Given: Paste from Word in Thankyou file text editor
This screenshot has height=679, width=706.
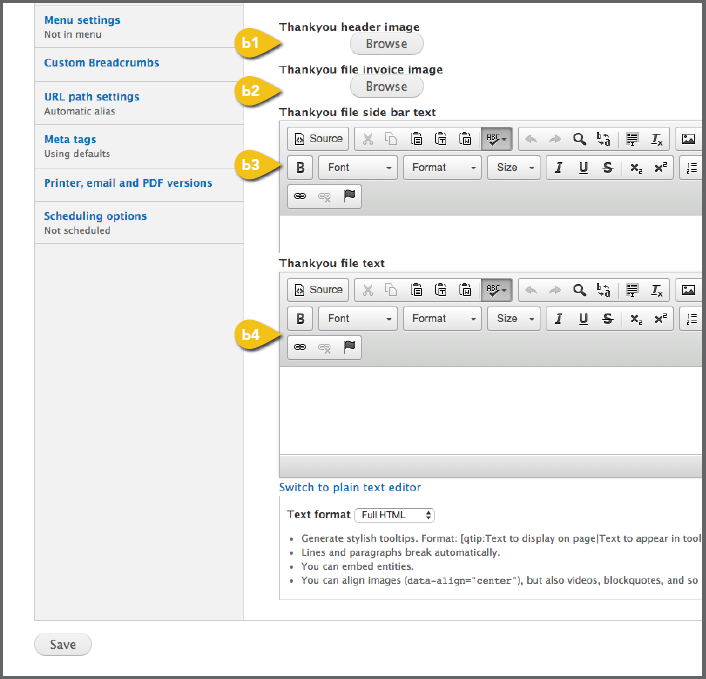Looking at the screenshot, I should (x=465, y=290).
